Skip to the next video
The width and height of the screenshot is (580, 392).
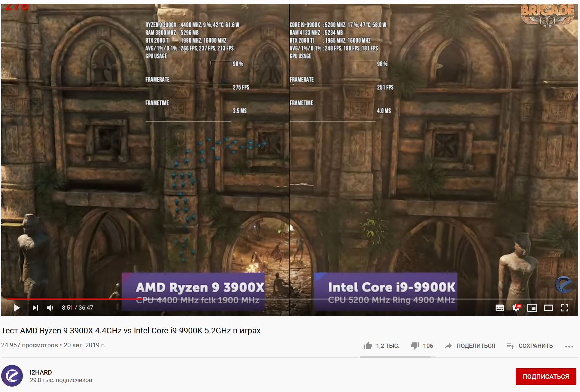tap(35, 308)
